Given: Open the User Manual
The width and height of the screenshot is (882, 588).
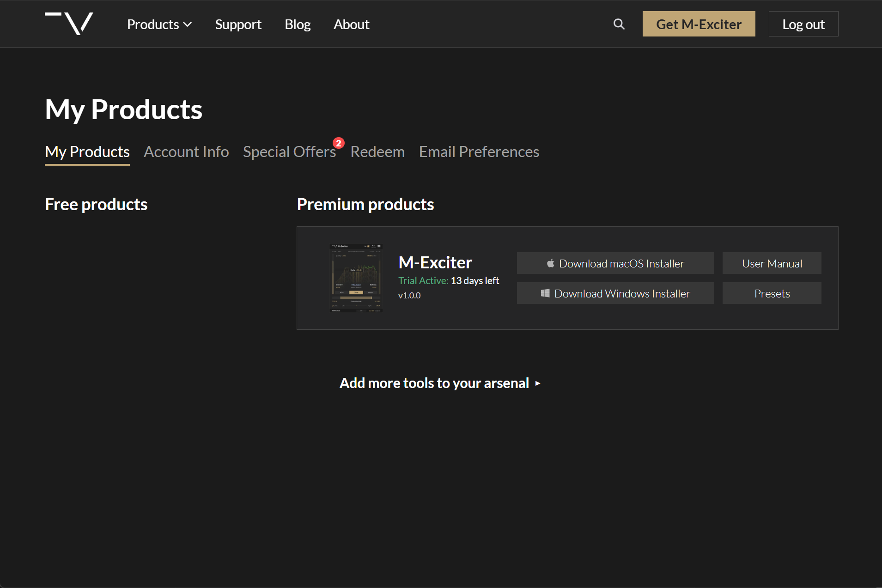Looking at the screenshot, I should pos(772,263).
